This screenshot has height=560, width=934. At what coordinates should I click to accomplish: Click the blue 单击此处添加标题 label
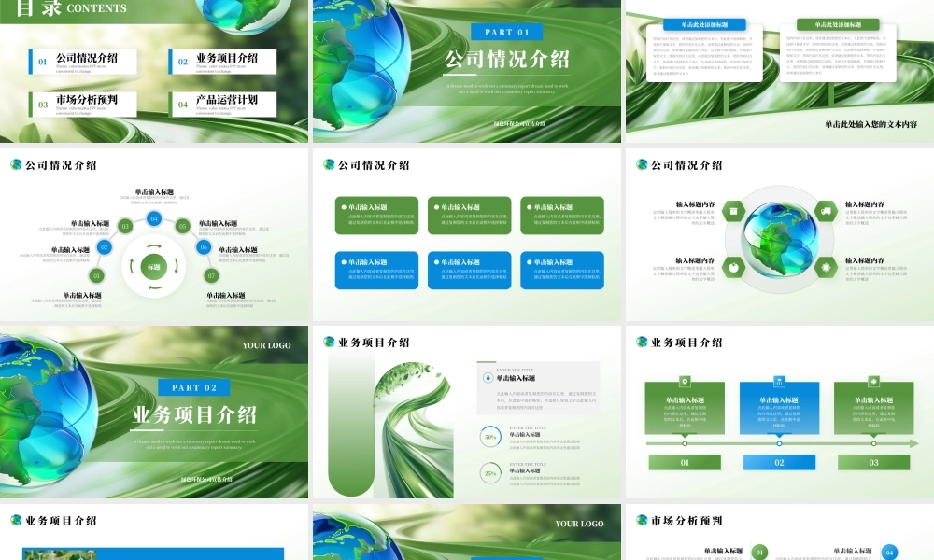(704, 24)
